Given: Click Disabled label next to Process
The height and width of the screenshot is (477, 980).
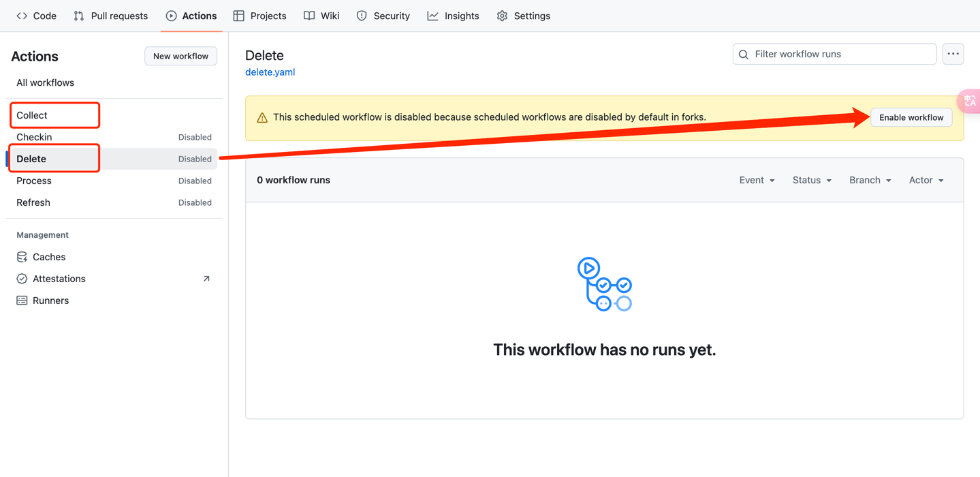Looking at the screenshot, I should point(195,181).
